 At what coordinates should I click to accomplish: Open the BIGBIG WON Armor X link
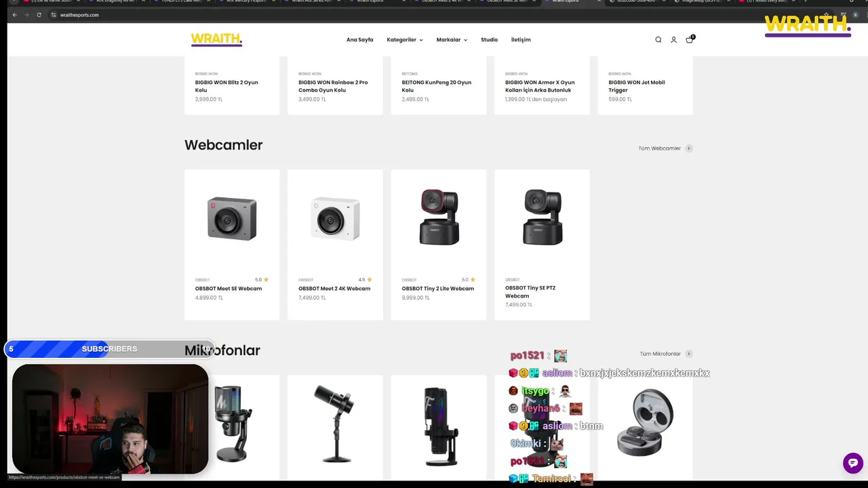click(540, 86)
